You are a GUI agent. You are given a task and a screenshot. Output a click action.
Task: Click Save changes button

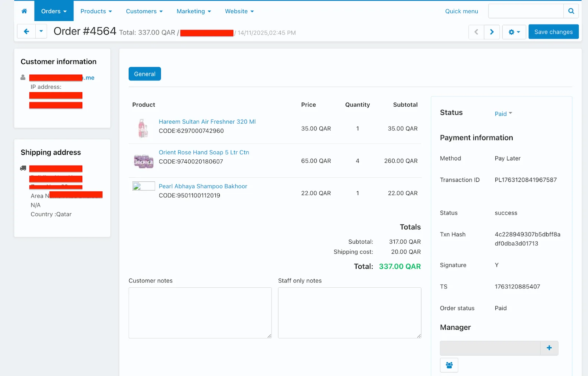[x=553, y=32]
